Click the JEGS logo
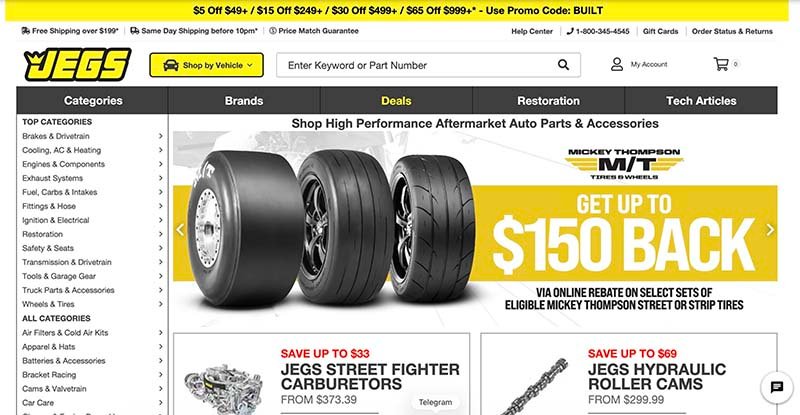The width and height of the screenshot is (800, 415). (78, 65)
